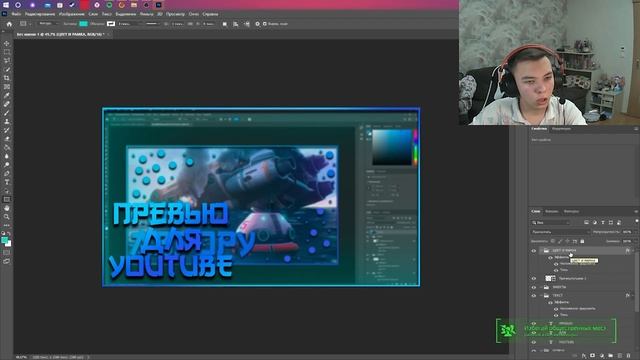Open path alignment options icon
640x360 pixels.
coord(236,24)
